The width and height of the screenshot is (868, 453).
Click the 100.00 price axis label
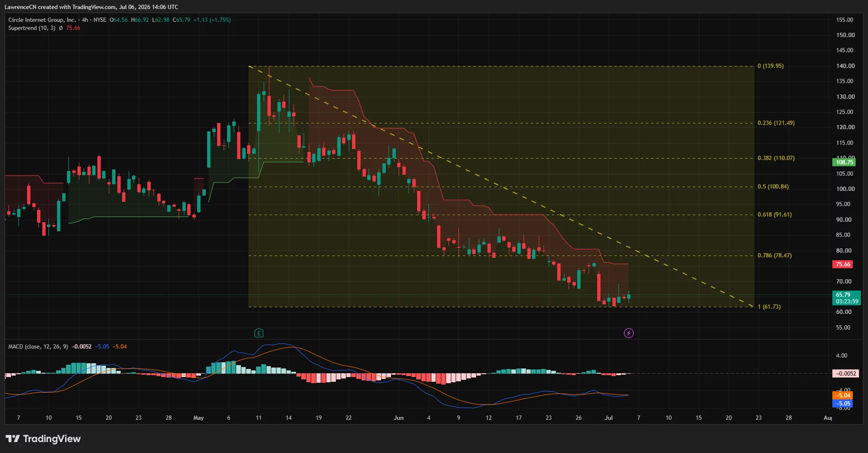[x=845, y=189]
